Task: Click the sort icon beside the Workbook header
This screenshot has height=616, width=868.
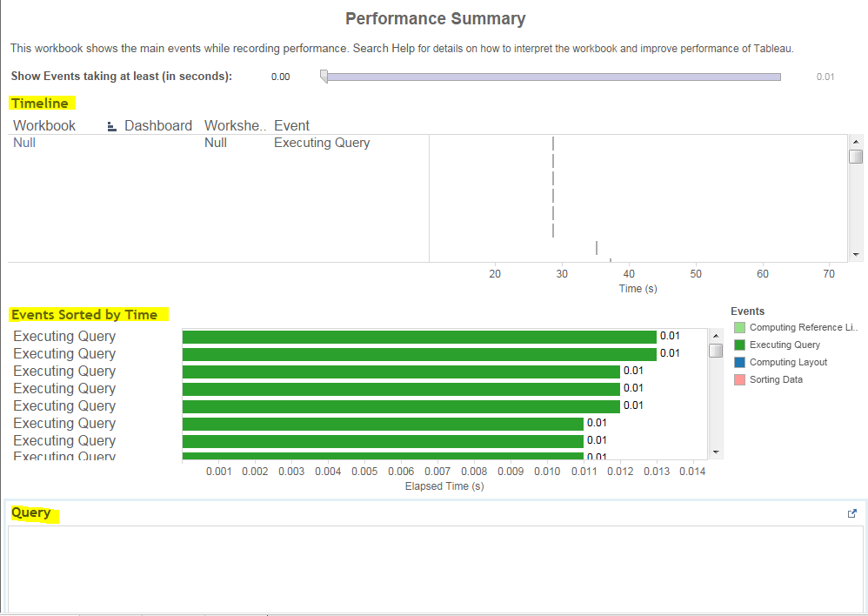Action: point(110,125)
